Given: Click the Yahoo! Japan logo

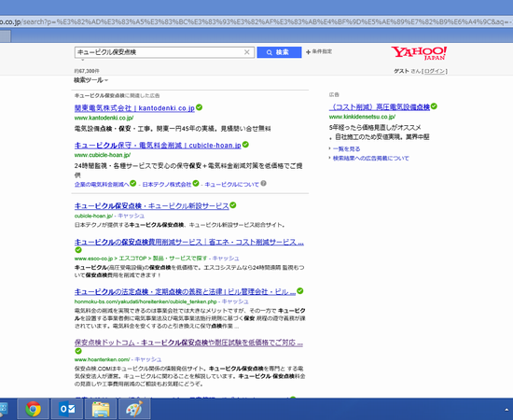Looking at the screenshot, I should [x=419, y=53].
